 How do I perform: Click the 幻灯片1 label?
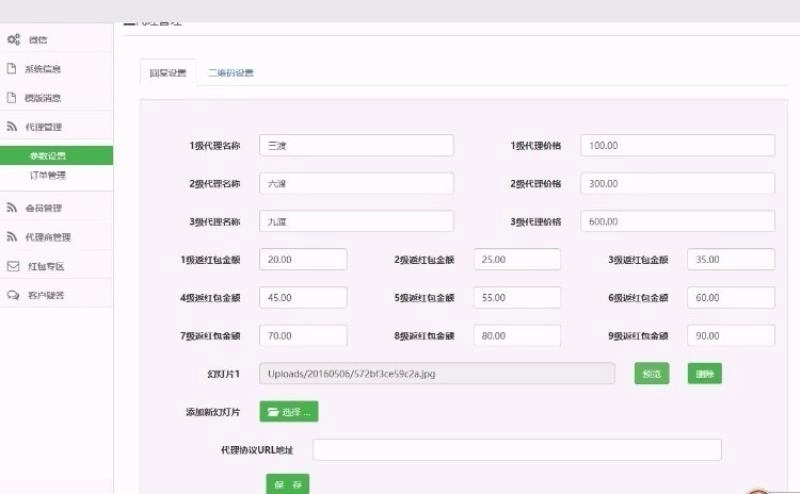point(223,374)
